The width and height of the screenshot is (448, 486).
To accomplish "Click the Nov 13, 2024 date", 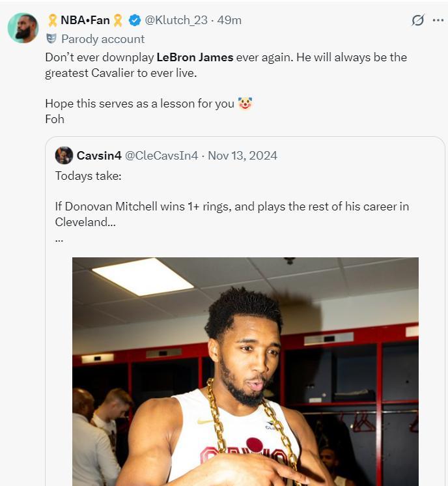I will [x=242, y=156].
